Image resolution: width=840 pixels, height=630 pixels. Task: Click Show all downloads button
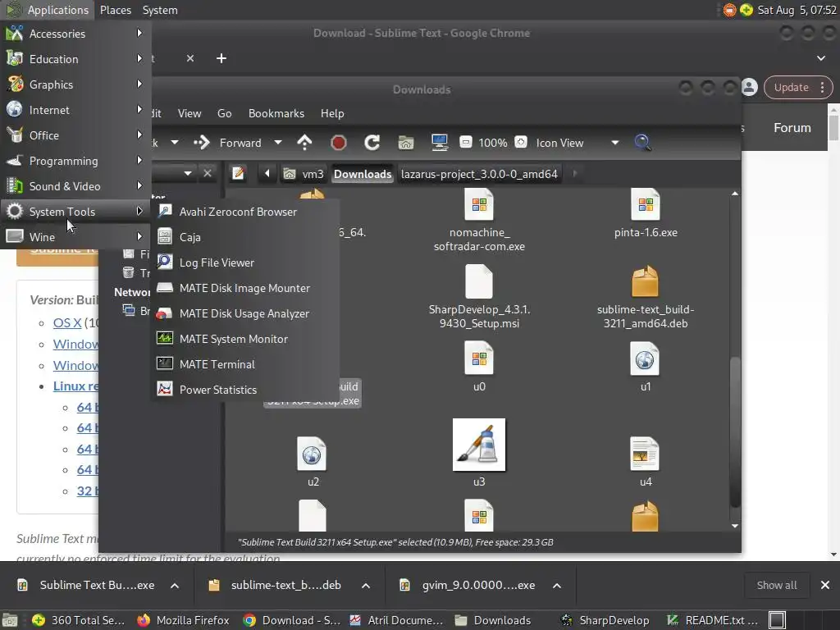(x=776, y=585)
